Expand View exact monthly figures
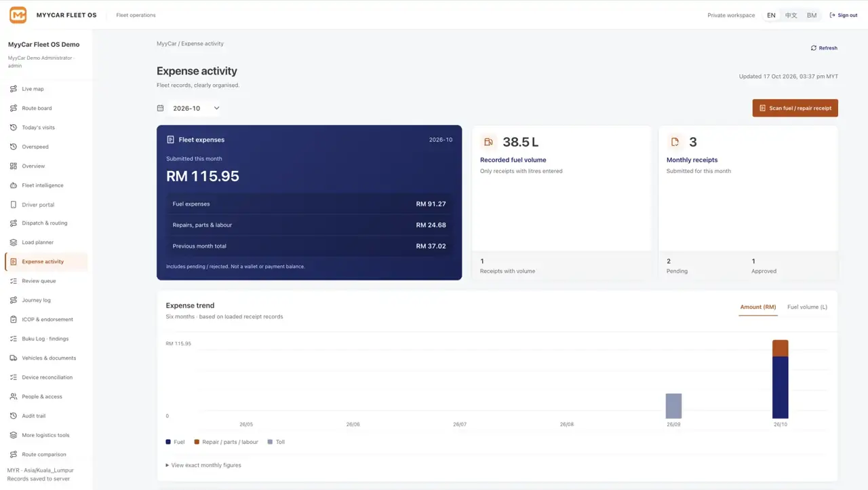This screenshot has width=868, height=490. (x=203, y=466)
